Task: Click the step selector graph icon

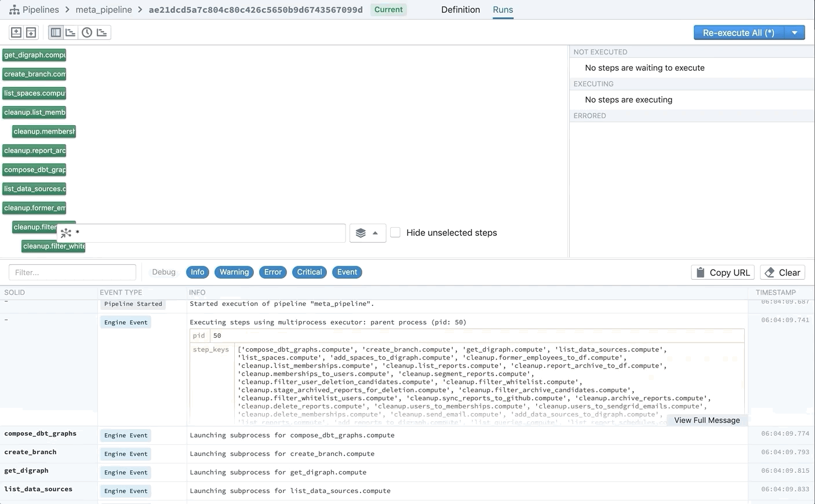Action: pos(66,233)
